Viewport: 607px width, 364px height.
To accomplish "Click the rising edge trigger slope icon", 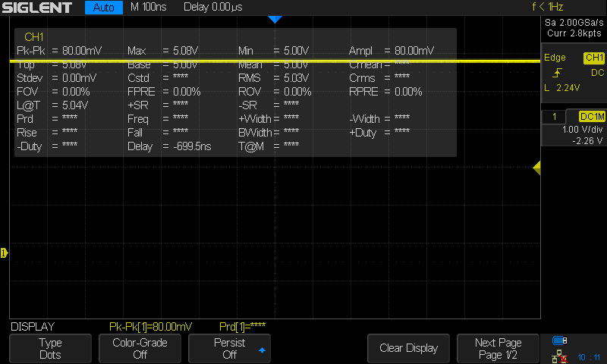I will pos(558,73).
